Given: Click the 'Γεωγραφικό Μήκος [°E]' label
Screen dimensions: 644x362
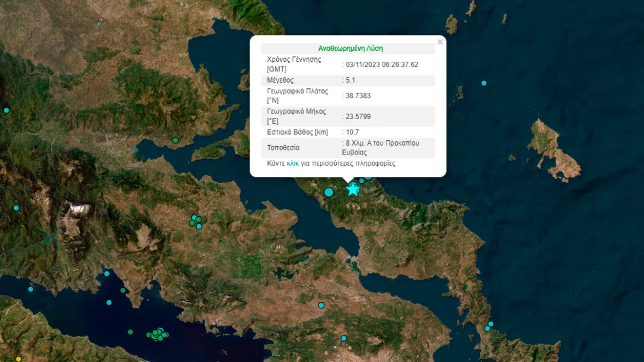Looking at the screenshot, I should tap(297, 116).
